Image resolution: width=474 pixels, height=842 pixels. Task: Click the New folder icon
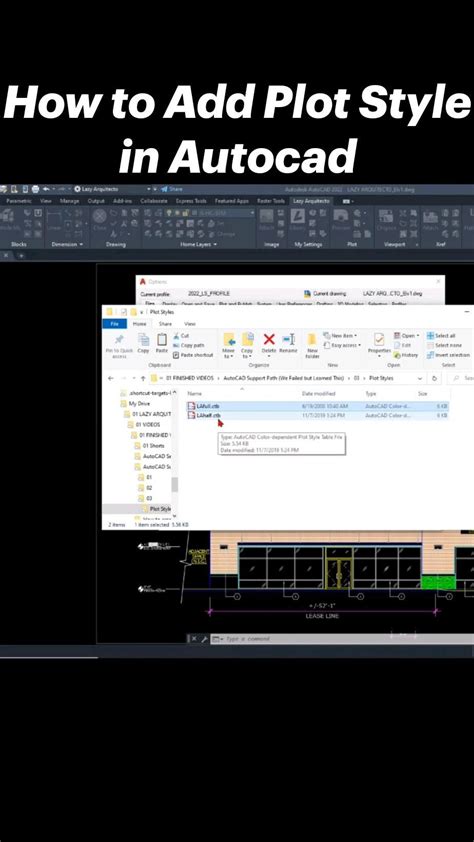312,340
